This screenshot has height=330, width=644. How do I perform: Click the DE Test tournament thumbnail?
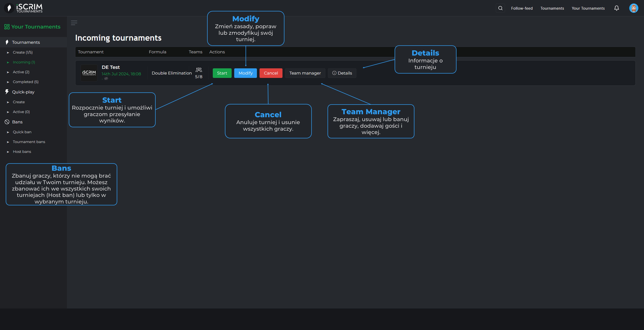(89, 73)
